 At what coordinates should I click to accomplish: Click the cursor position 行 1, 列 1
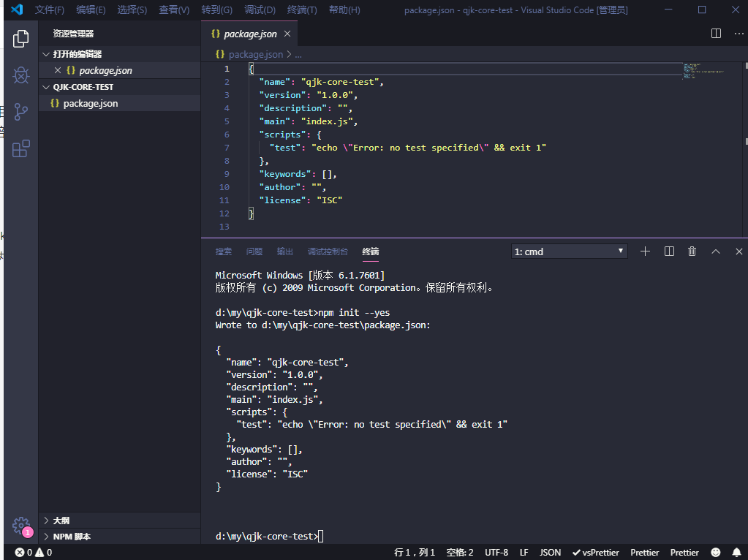point(415,553)
